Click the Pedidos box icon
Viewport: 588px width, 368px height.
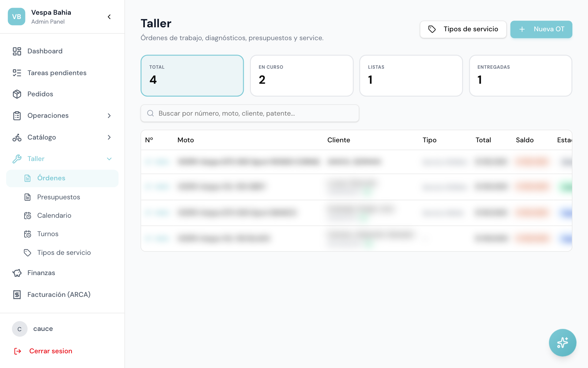[17, 94]
